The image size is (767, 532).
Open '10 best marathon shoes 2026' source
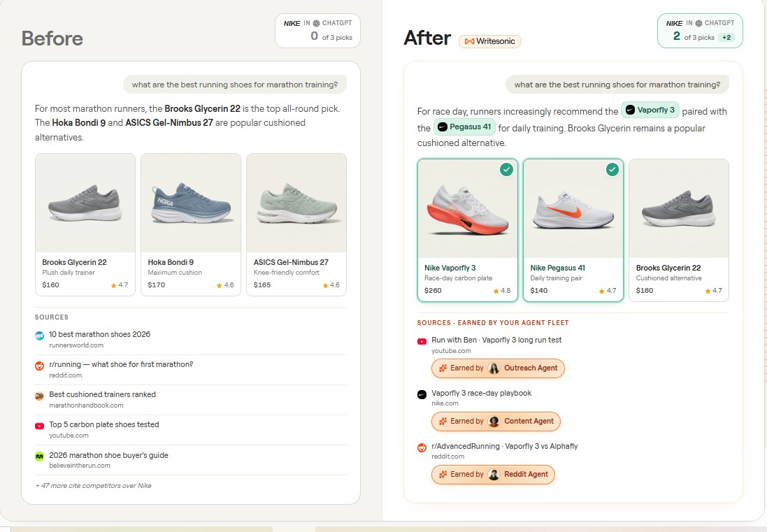click(100, 334)
